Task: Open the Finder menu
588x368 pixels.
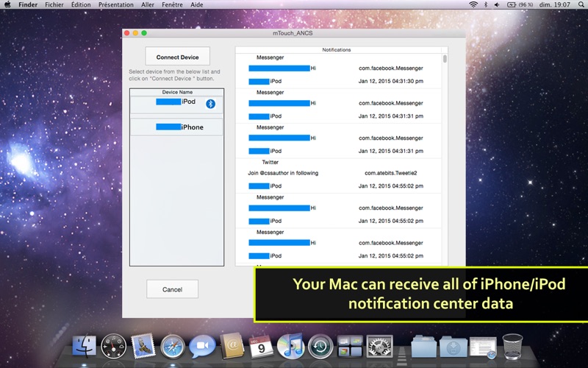Action: [x=28, y=4]
